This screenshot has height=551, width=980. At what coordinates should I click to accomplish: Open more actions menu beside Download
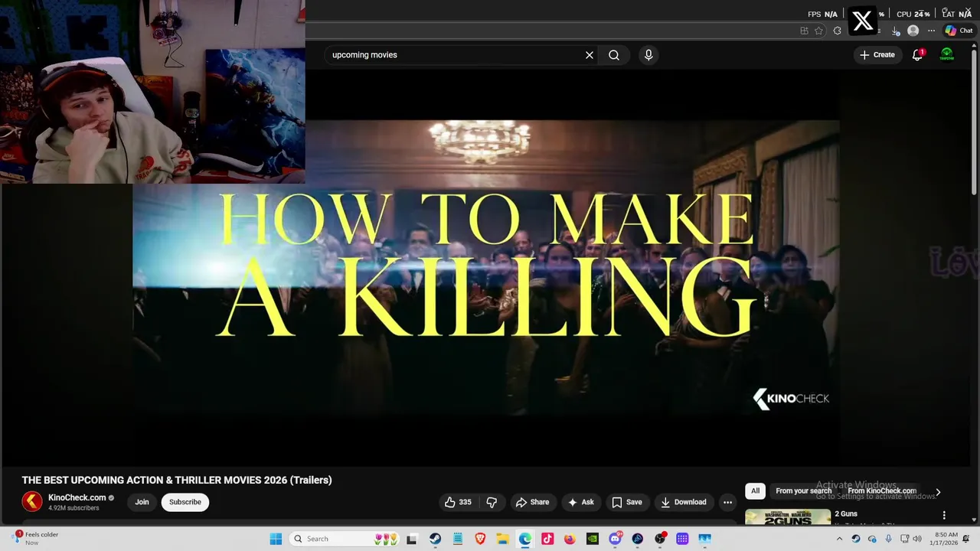727,502
